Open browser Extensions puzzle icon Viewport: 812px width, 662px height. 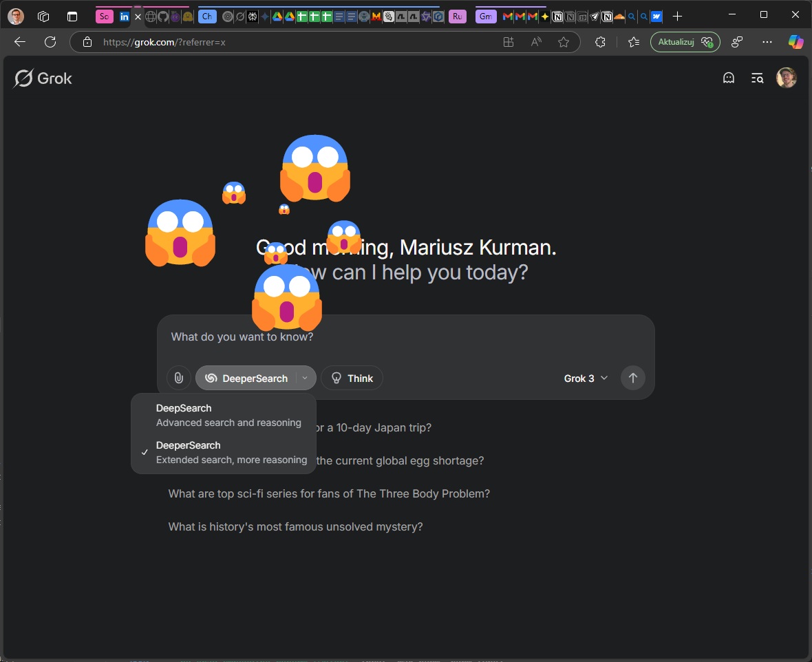click(600, 42)
